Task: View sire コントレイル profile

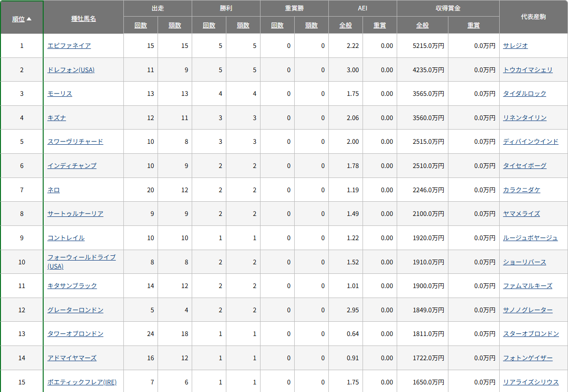Action: (x=66, y=238)
